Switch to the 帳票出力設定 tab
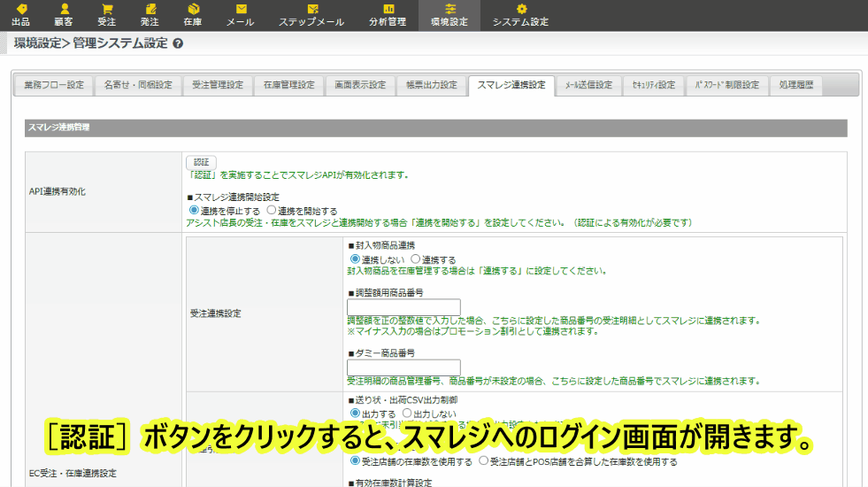Screen dimensions: 868x487 432,85
